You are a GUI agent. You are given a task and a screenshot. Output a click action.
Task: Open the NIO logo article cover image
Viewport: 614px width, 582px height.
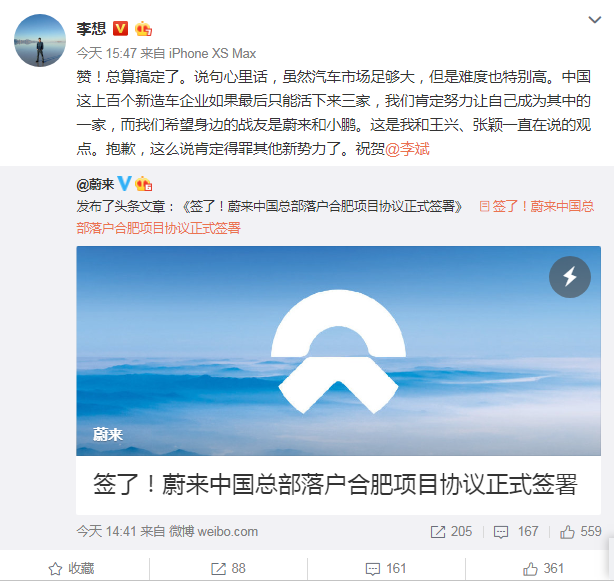click(338, 351)
